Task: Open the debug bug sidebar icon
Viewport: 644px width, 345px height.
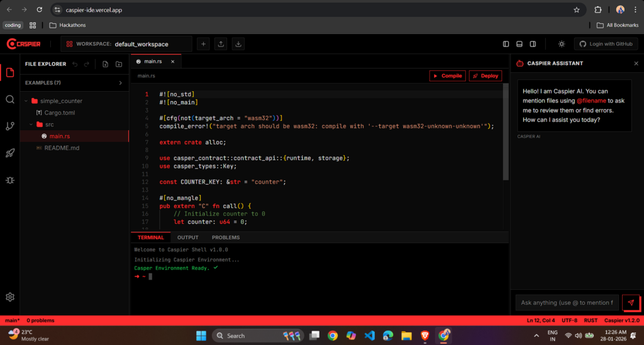Action: click(10, 180)
